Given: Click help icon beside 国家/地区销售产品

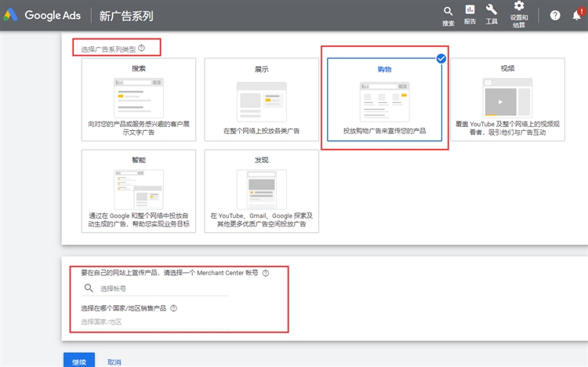Looking at the screenshot, I should click(173, 308).
